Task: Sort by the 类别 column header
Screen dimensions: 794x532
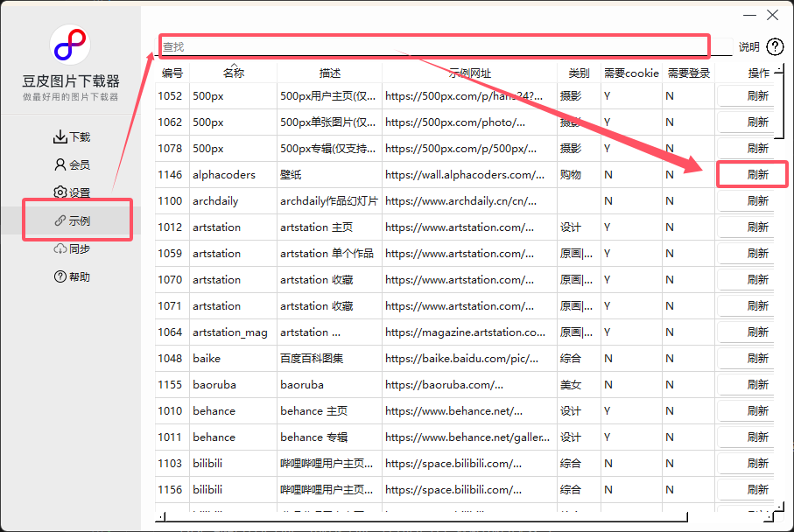Action: pos(579,73)
